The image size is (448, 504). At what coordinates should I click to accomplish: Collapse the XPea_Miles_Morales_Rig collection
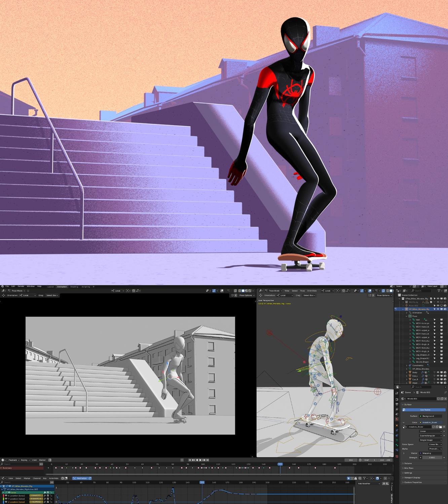click(x=400, y=299)
